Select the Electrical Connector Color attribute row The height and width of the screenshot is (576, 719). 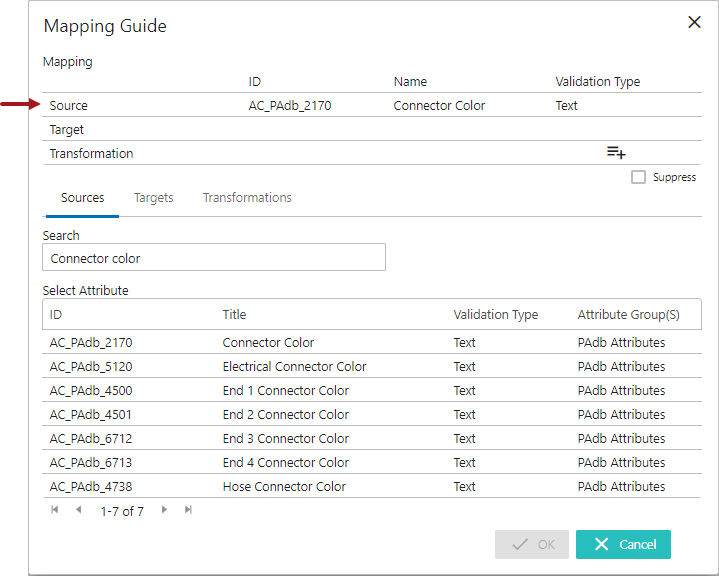(294, 367)
